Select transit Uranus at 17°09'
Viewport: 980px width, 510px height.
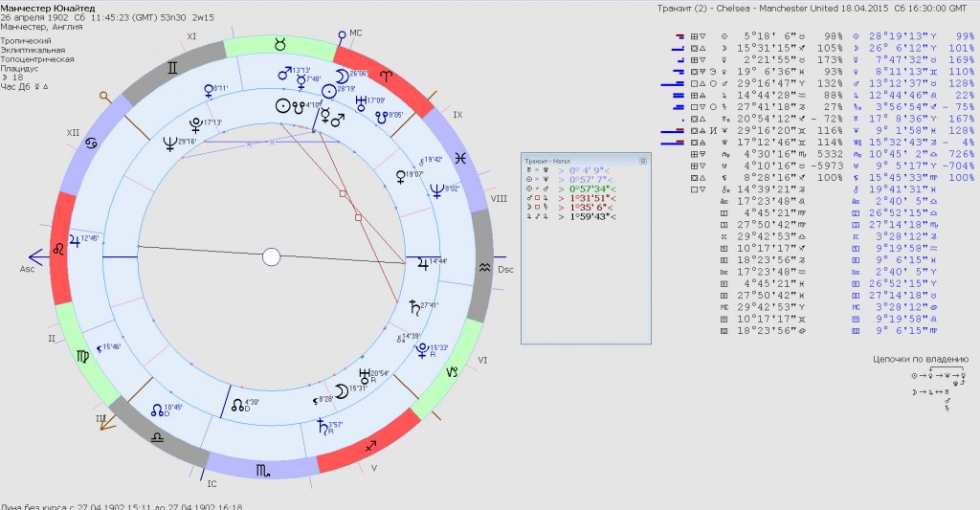361,102
